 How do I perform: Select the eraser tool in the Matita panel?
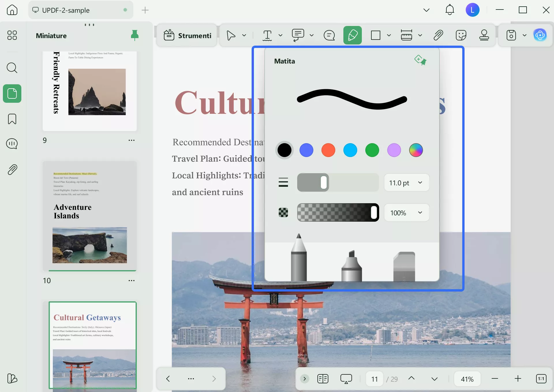click(x=404, y=266)
